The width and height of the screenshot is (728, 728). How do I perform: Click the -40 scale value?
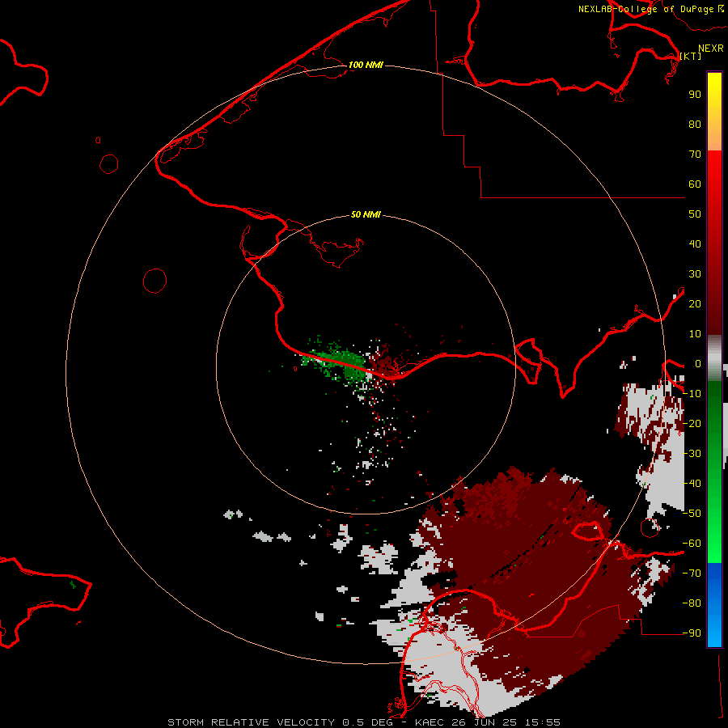(x=692, y=484)
